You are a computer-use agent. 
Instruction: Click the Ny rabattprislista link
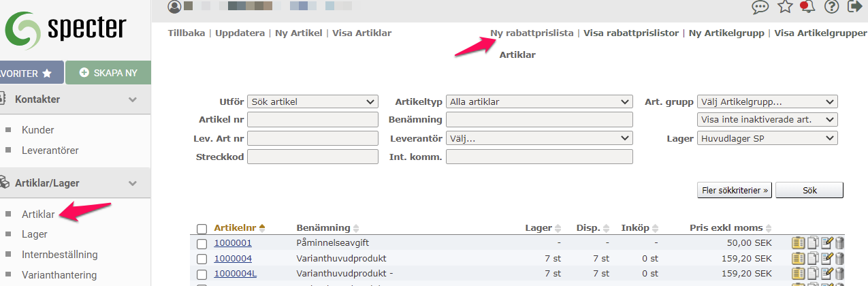coord(532,33)
